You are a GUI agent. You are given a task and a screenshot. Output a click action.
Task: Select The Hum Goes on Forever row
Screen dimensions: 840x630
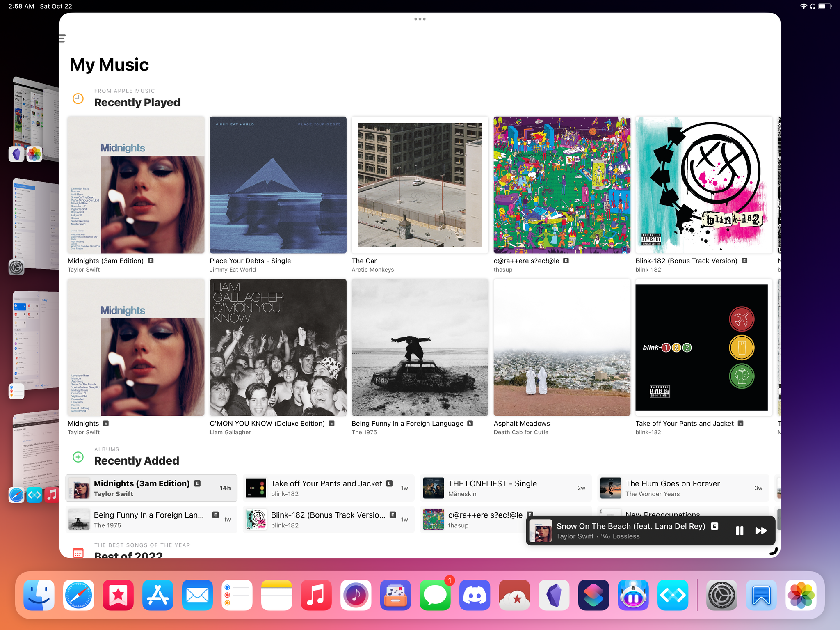point(683,488)
